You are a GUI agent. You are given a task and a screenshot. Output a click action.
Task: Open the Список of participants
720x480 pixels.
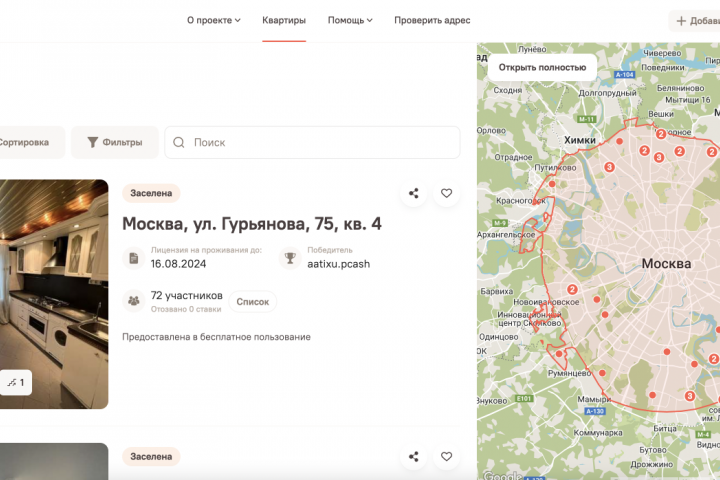(253, 302)
